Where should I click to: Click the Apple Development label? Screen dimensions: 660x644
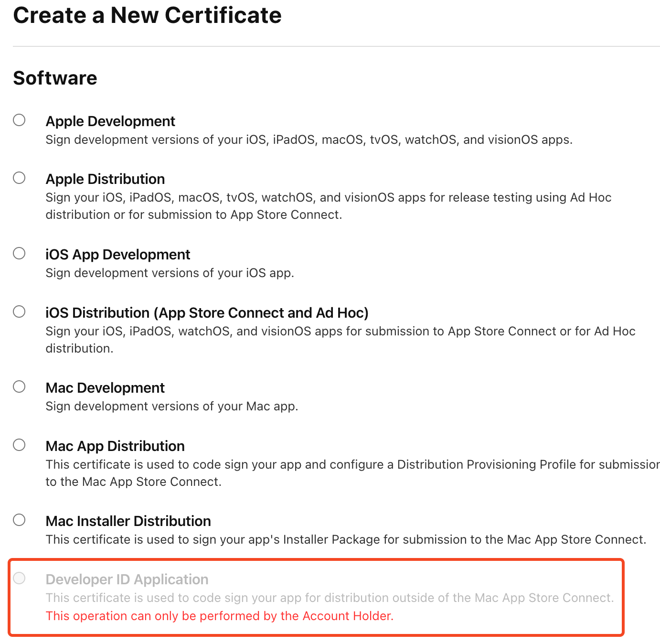(x=110, y=121)
